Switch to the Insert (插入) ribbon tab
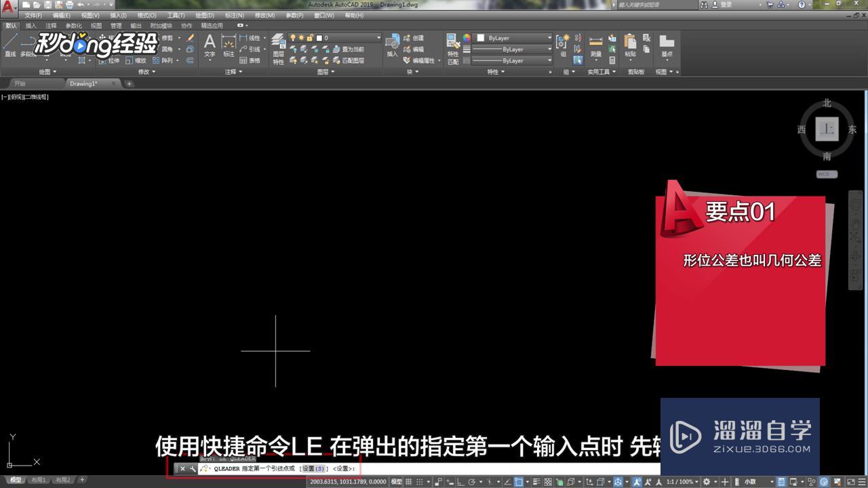This screenshot has height=488, width=868. click(31, 26)
